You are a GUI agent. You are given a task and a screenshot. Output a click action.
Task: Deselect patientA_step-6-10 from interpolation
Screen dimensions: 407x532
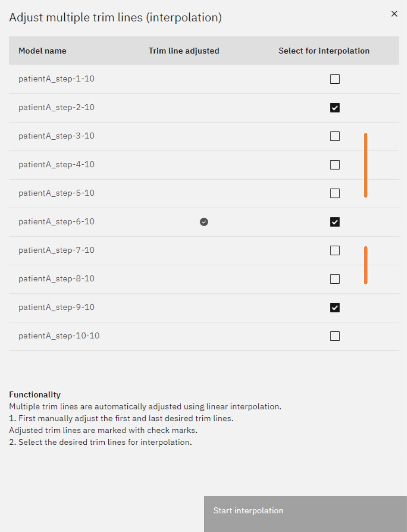(335, 222)
